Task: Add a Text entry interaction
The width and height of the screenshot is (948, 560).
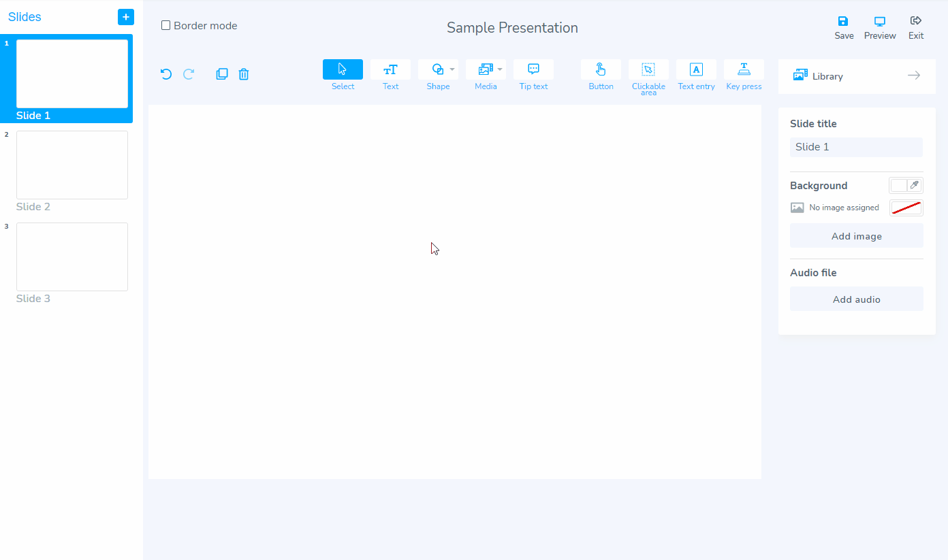Action: (696, 69)
